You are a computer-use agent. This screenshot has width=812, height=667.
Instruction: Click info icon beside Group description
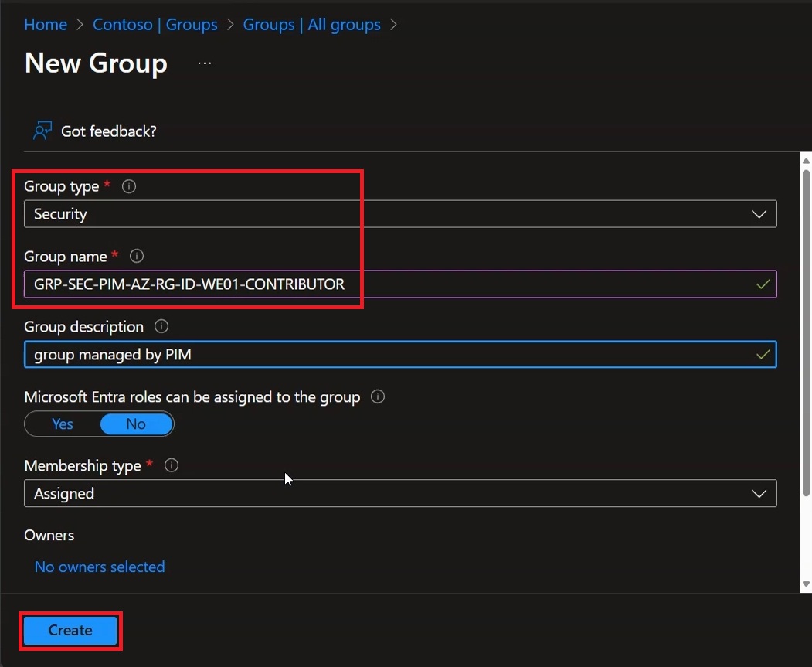pyautogui.click(x=161, y=326)
